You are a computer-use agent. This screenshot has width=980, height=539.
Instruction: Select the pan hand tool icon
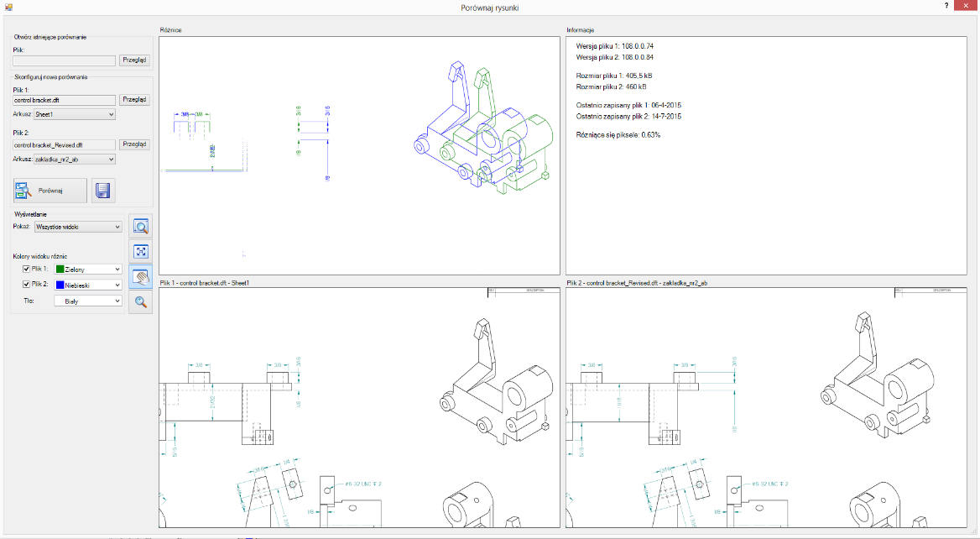tap(141, 277)
